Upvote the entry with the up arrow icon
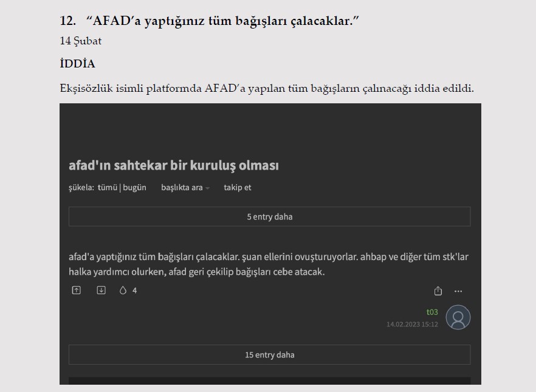The image size is (536, 392). coord(76,291)
